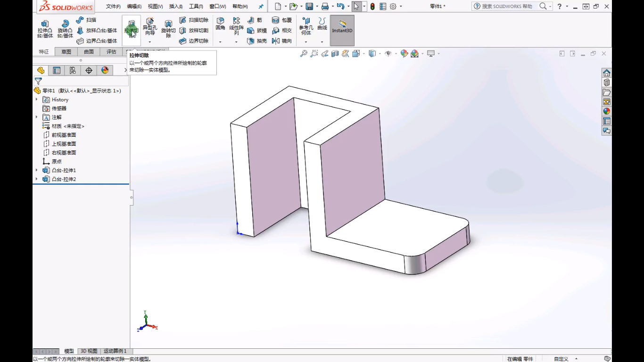Choose the 边界凸台/基体 boundary boss tool

(97, 41)
